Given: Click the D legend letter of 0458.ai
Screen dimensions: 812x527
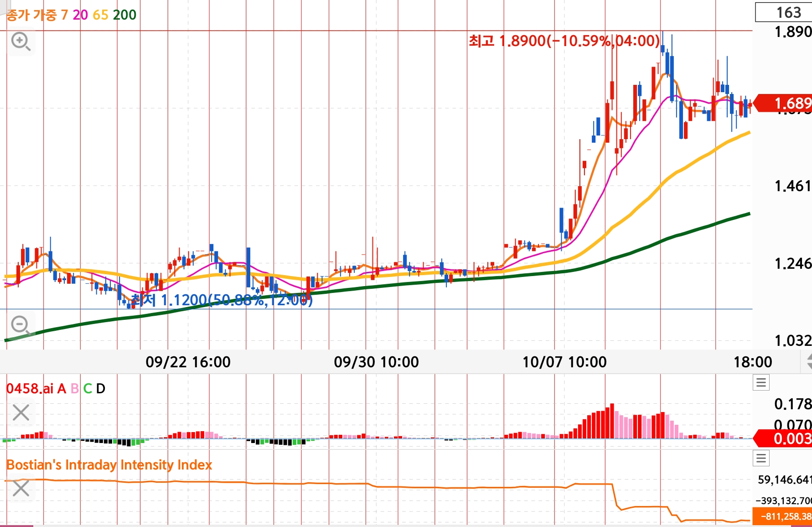Looking at the screenshot, I should tap(101, 389).
